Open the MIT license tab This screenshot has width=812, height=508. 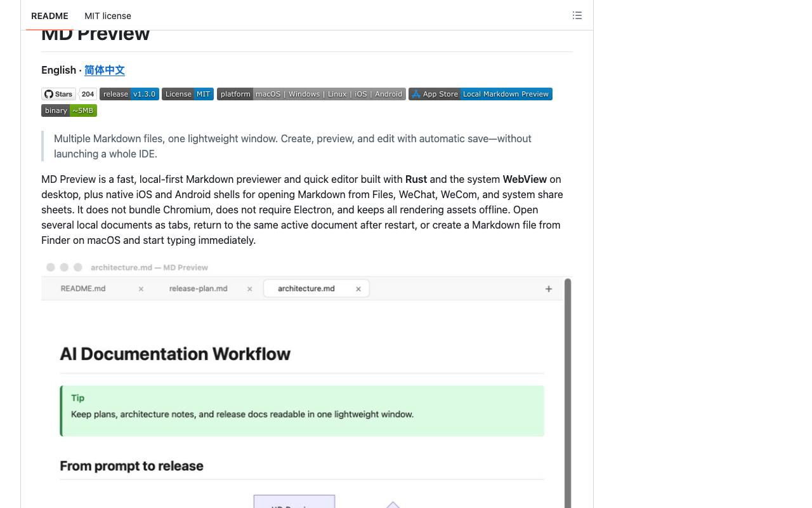tap(108, 15)
